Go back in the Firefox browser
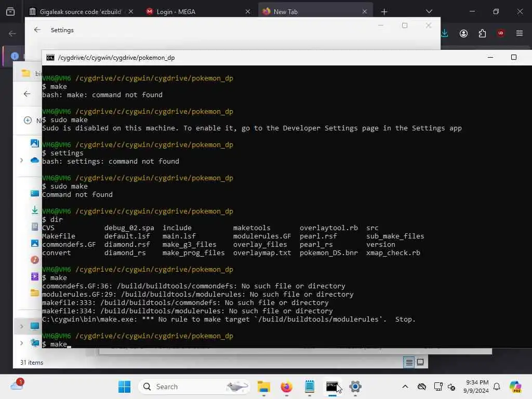Screen dimensions: 532x399 coord(12,33)
